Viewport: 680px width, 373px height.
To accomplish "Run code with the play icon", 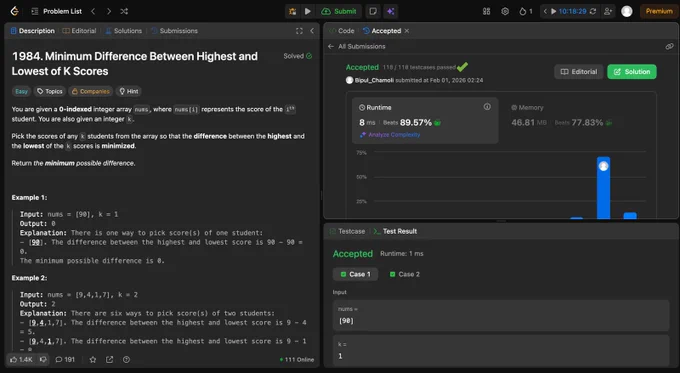I will pos(307,11).
